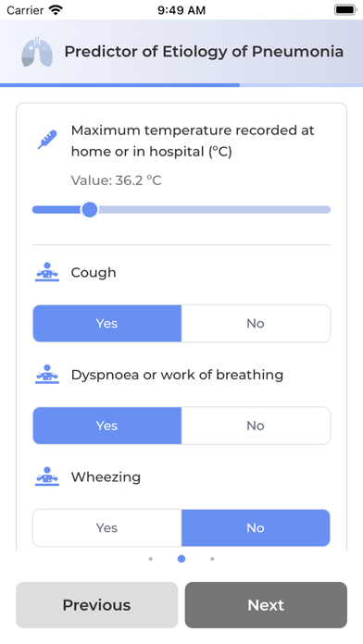Screen dimensions: 363x644
Task: Click the patient icon next to Dyspnoea
Action: point(47,375)
